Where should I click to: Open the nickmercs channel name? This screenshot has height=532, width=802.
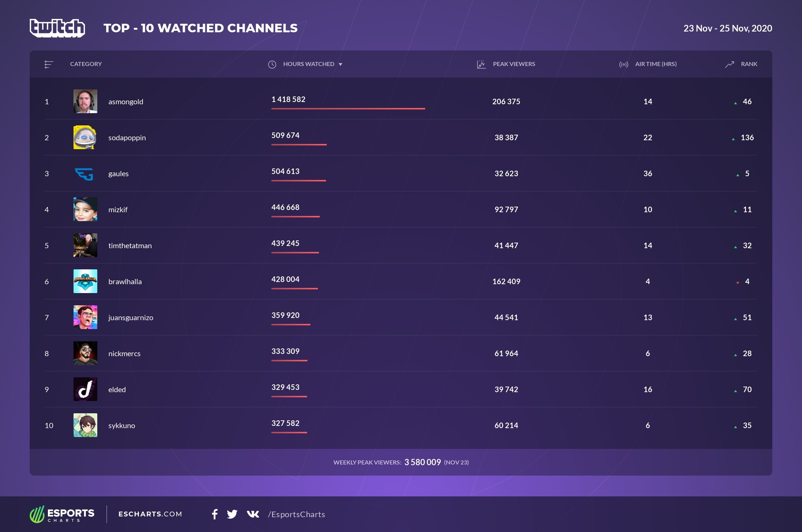124,354
